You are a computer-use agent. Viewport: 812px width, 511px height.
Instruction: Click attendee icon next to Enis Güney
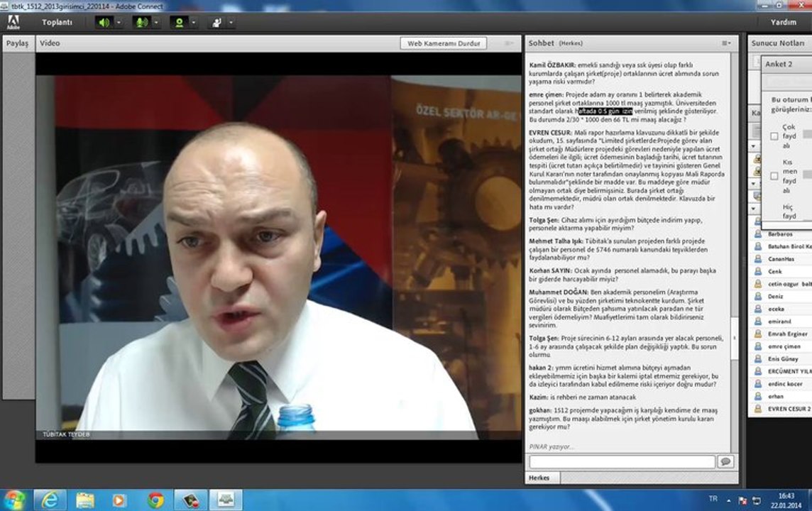tap(757, 359)
